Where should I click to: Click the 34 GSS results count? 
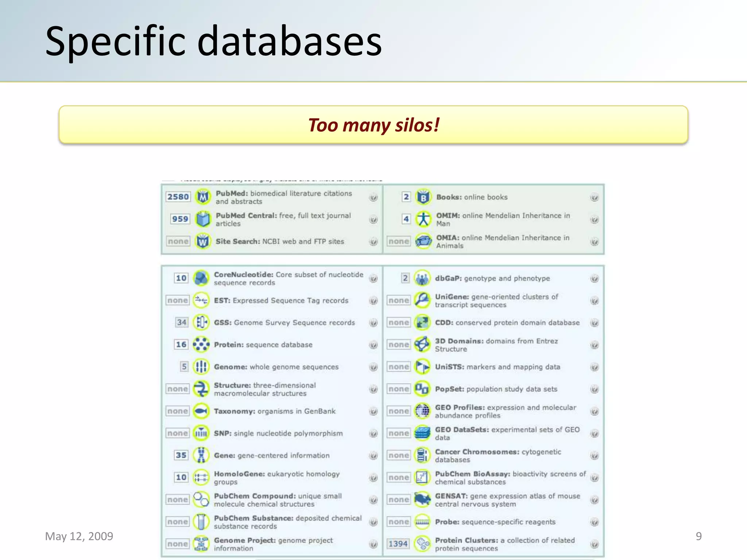[182, 322]
